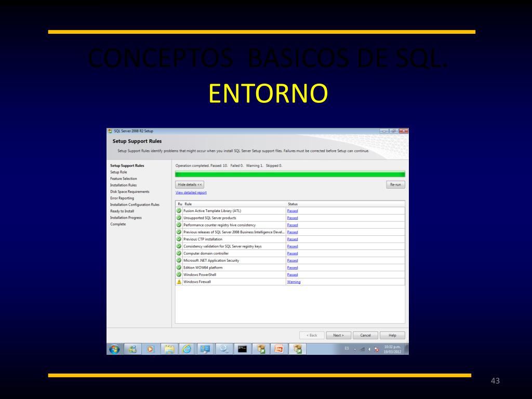Open the Warning link for Windows Firewall
Screen dimensions: 532x399
pos(294,282)
